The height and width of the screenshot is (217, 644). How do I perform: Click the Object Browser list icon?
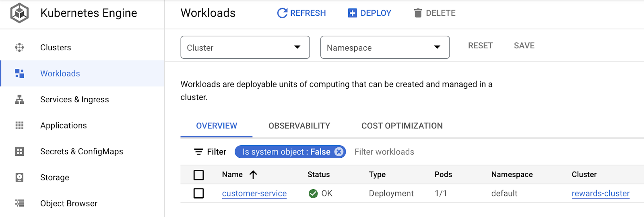[x=19, y=203]
